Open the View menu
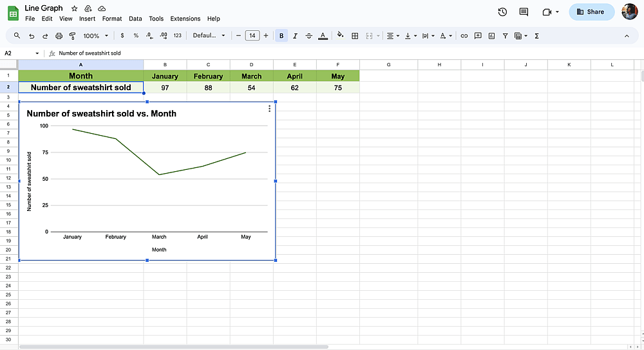Screen dimensions: 644x350 66,19
